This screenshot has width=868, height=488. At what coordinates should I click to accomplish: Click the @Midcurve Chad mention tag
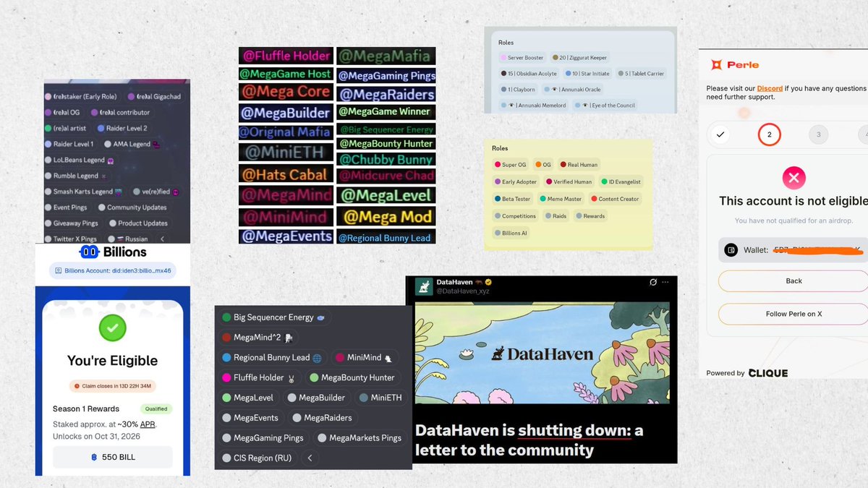click(x=386, y=176)
